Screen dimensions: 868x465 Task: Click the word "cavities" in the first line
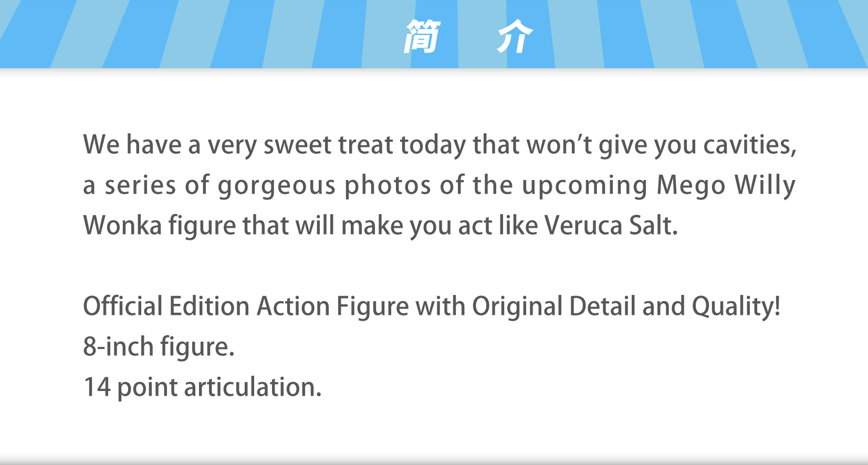click(x=749, y=145)
